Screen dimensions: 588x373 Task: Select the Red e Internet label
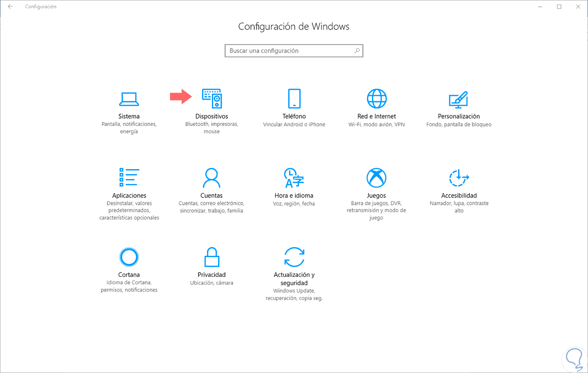tap(376, 116)
